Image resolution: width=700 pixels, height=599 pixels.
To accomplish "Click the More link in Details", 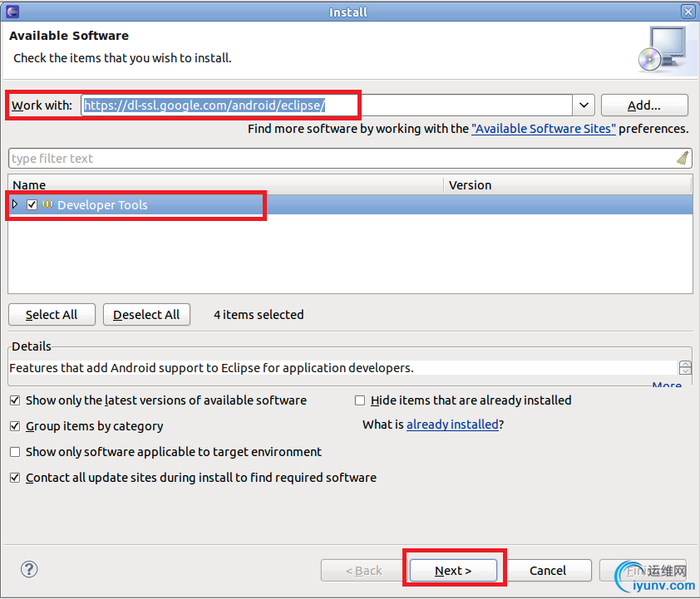I will (x=667, y=385).
